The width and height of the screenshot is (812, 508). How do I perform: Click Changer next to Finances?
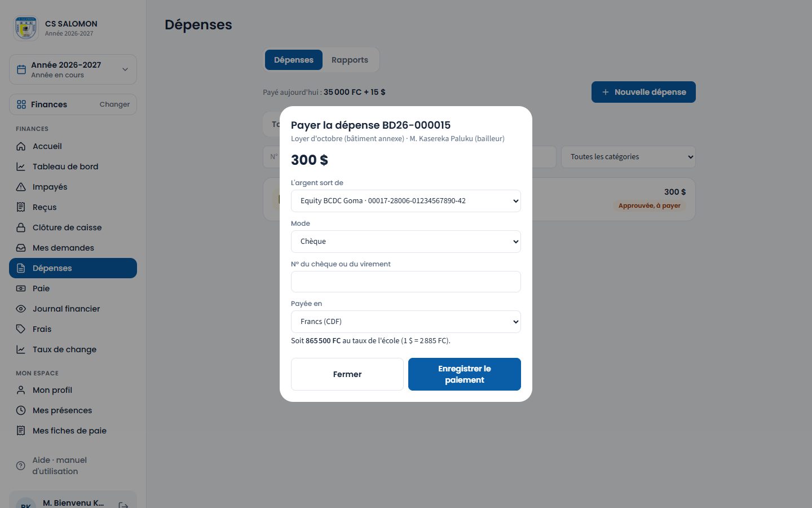[x=114, y=104]
